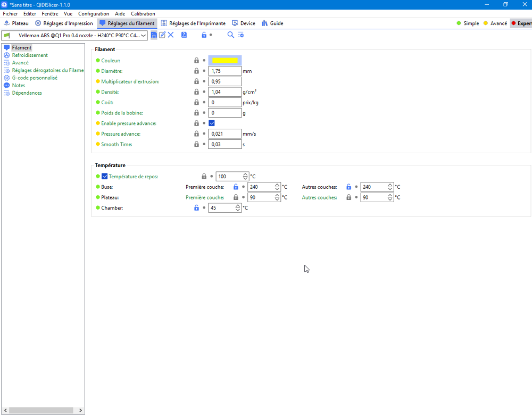Increase the Température de repos spinner
This screenshot has height=416, width=532.
click(245, 174)
